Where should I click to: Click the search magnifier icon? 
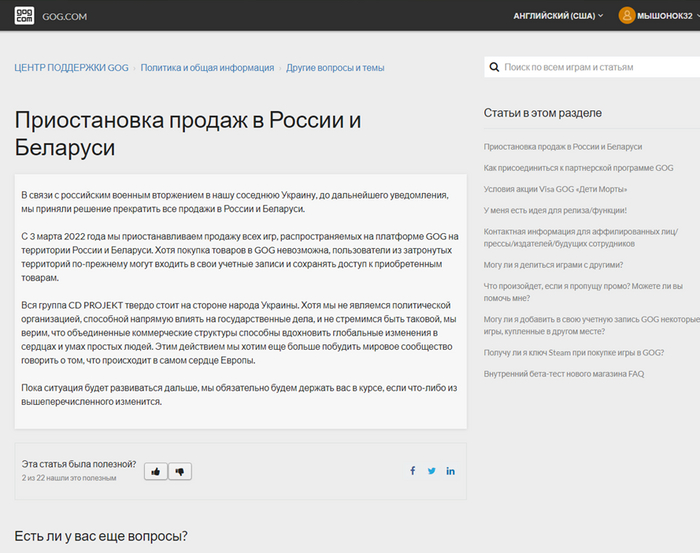click(x=494, y=68)
